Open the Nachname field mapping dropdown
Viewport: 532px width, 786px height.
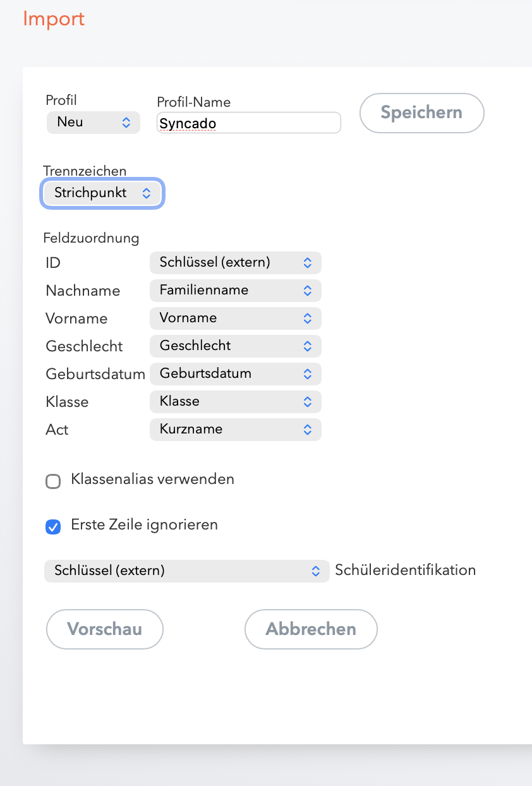coord(235,291)
